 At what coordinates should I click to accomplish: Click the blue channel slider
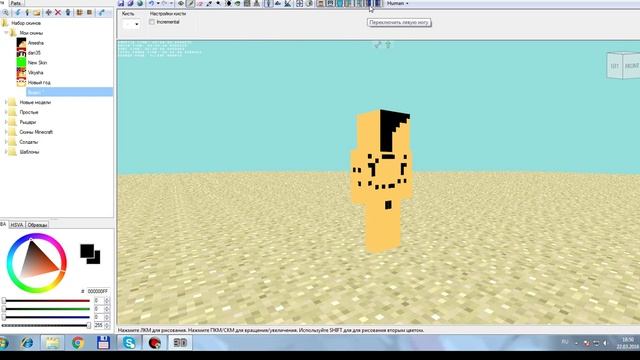point(46,317)
